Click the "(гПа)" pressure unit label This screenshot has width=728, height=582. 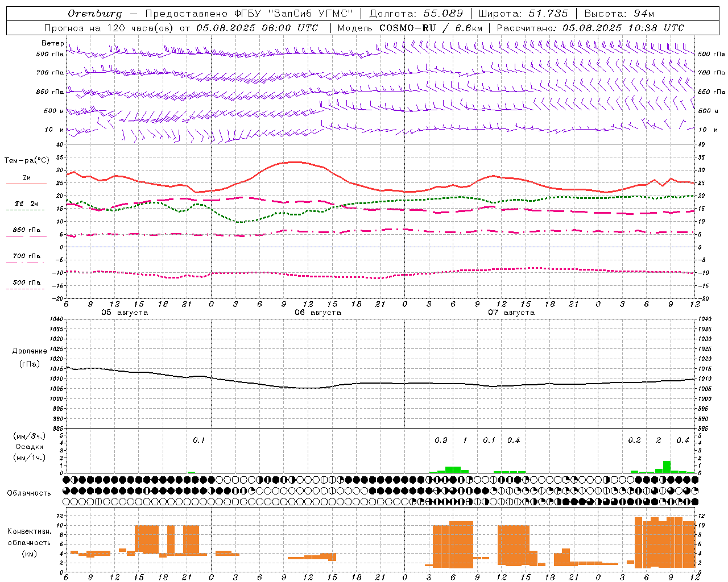pos(30,364)
